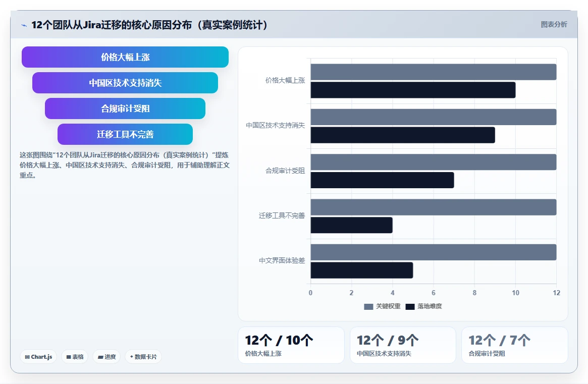Image resolution: width=588 pixels, height=384 pixels.
Task: Click chart axis label 迁移工具不完善
Action: (282, 215)
